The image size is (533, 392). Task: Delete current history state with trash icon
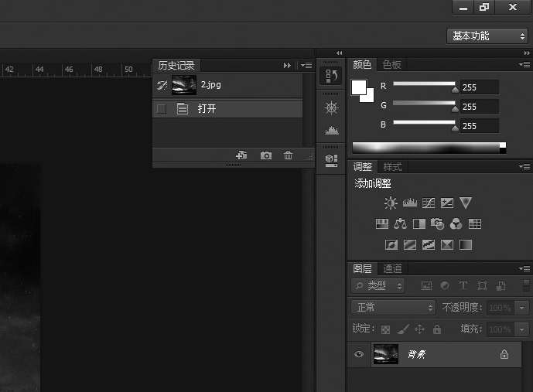point(289,155)
